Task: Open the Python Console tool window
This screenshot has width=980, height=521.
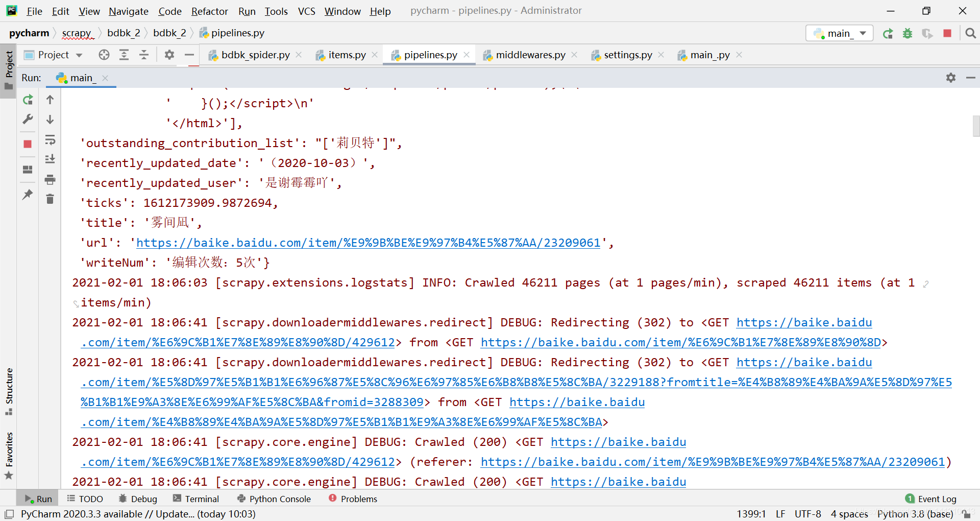Action: [274, 499]
